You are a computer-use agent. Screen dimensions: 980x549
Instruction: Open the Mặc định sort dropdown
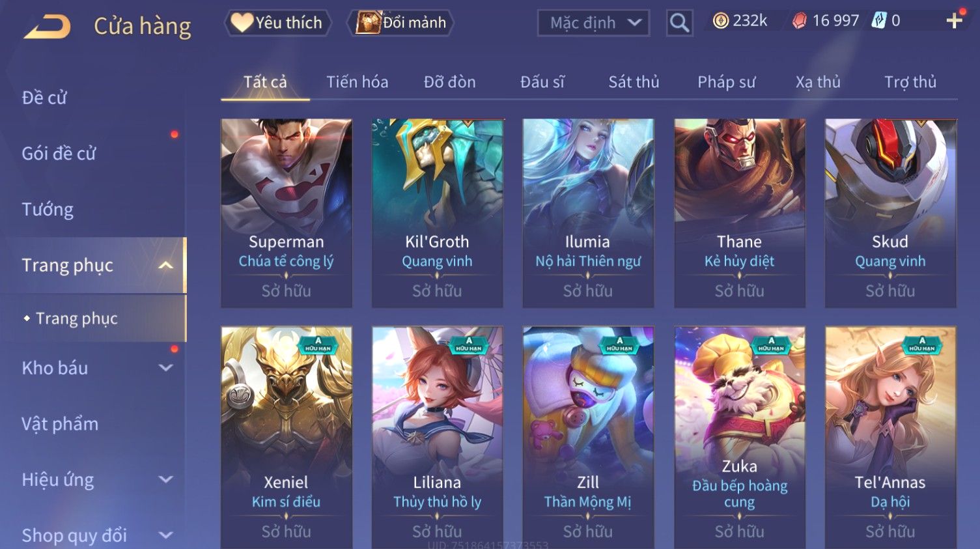click(593, 23)
